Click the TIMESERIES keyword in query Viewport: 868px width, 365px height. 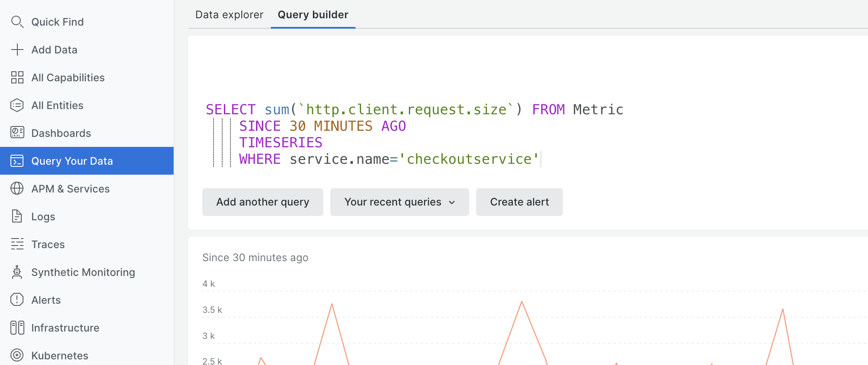pos(281,143)
